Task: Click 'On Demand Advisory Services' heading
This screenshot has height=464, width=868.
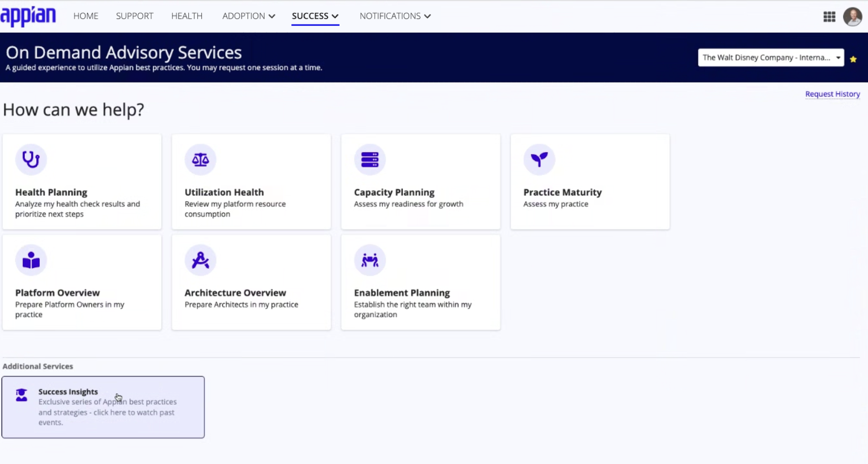Action: pyautogui.click(x=124, y=52)
